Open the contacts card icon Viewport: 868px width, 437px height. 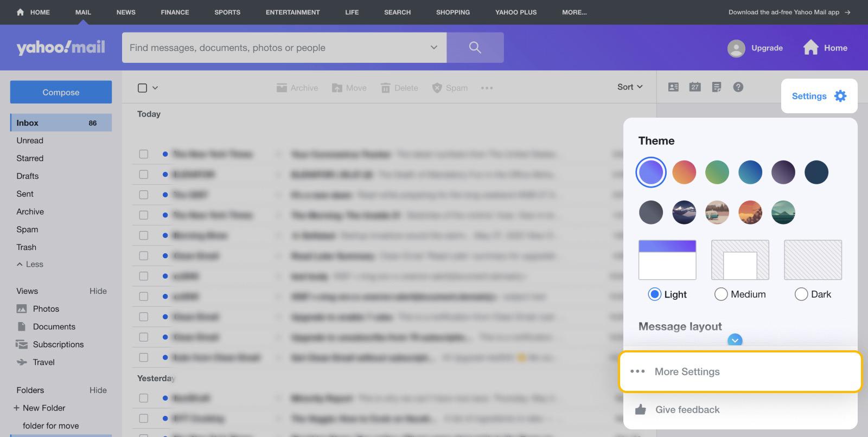click(x=673, y=87)
